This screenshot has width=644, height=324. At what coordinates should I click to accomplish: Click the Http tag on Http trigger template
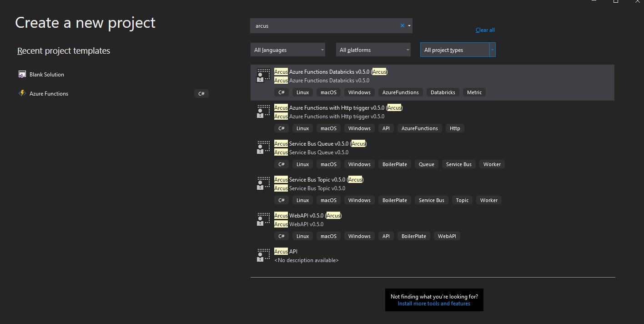click(455, 128)
